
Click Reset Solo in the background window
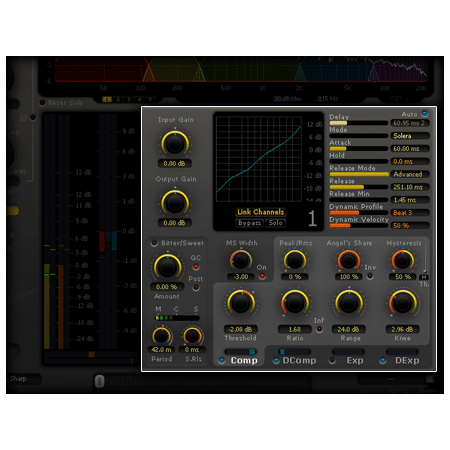pyautogui.click(x=65, y=103)
